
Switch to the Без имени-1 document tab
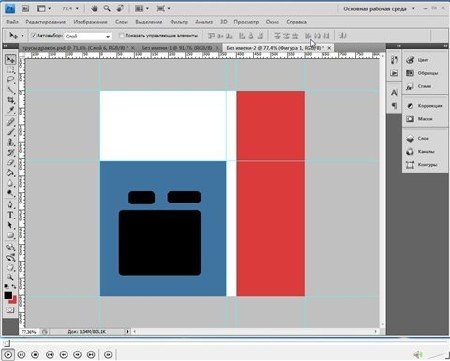pyautogui.click(x=178, y=48)
